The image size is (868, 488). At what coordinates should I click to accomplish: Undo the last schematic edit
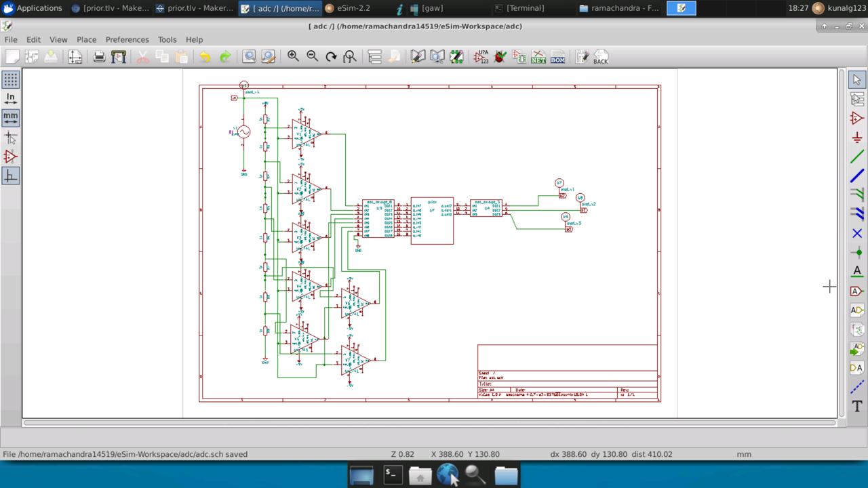[205, 56]
